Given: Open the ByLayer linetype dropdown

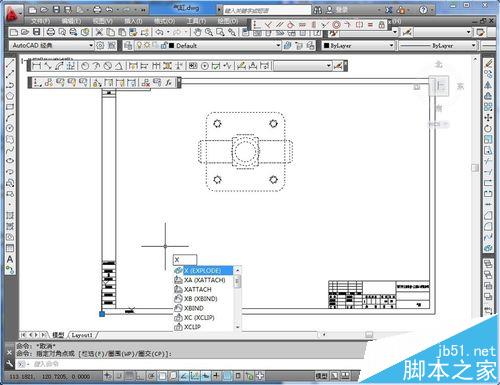Looking at the screenshot, I should [473, 45].
